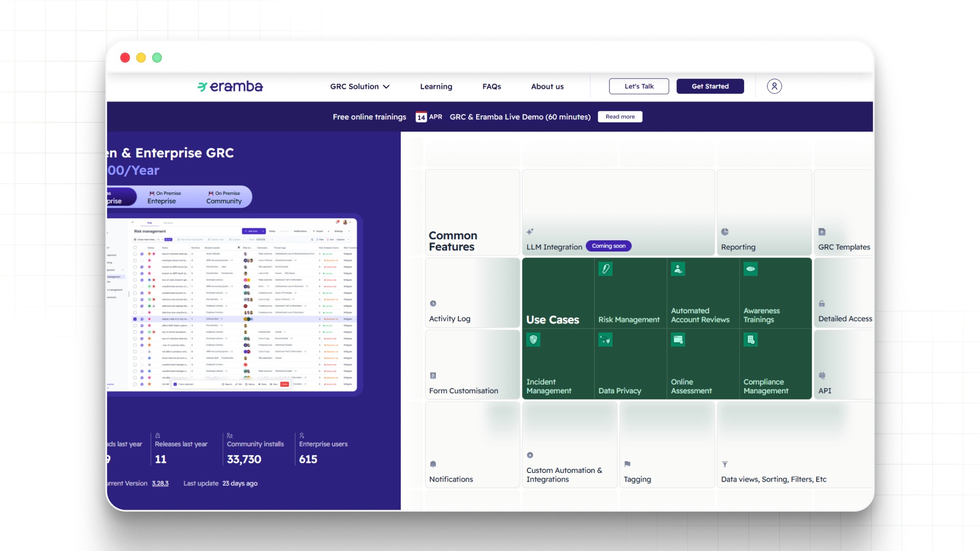Click the Incident Management shield icon
Image resolution: width=980 pixels, height=551 pixels.
pyautogui.click(x=533, y=340)
